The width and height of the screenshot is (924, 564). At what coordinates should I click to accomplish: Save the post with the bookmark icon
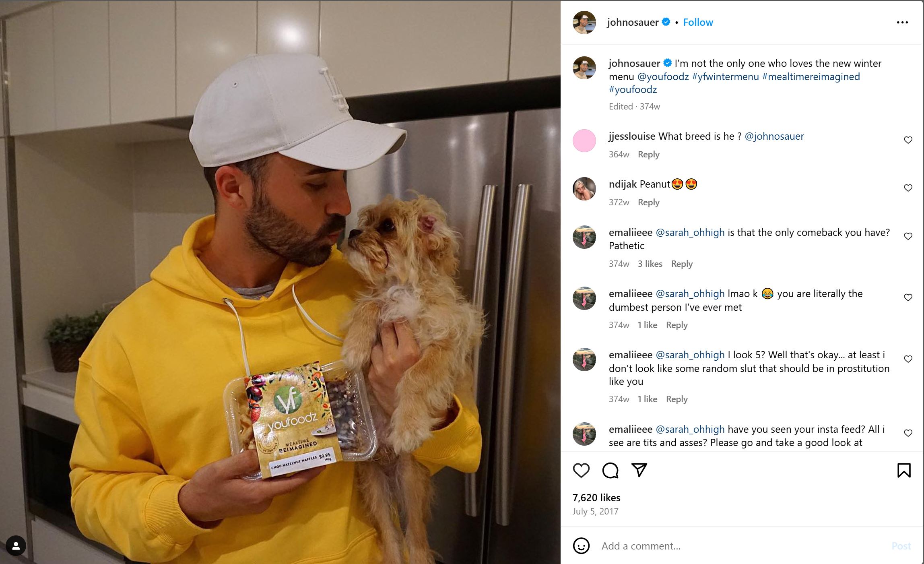pos(904,470)
